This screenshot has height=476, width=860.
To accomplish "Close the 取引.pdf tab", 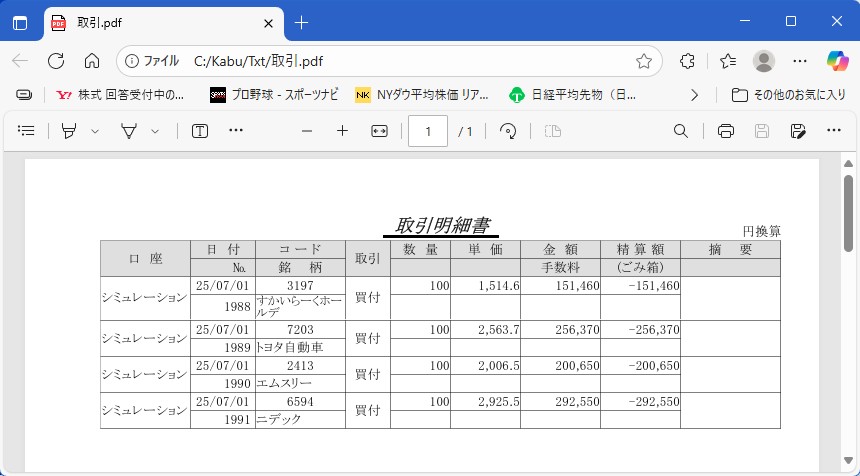I will (x=268, y=24).
